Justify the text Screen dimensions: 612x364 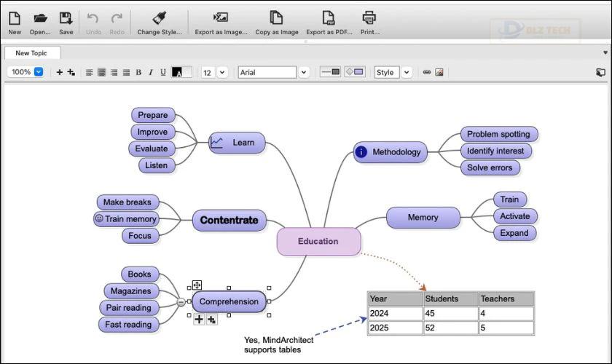[x=126, y=72]
